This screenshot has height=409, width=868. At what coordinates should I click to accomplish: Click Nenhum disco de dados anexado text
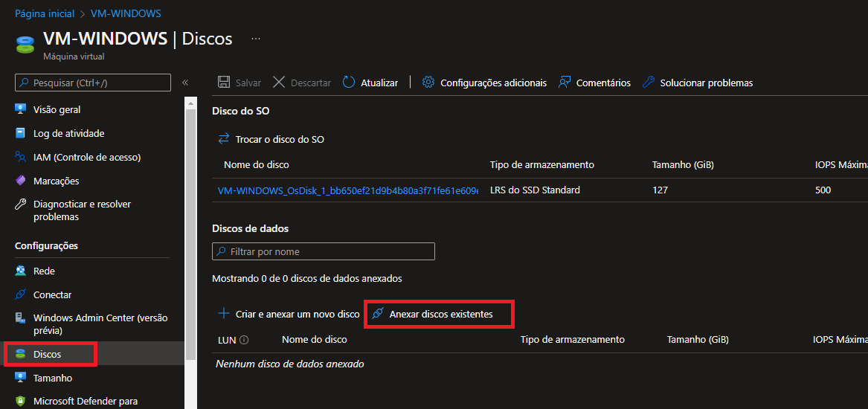289,364
